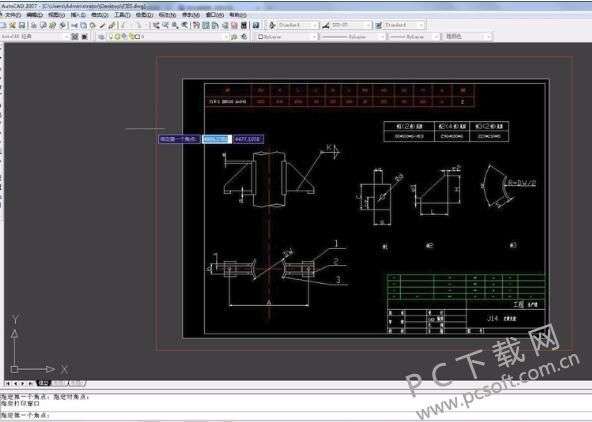The width and height of the screenshot is (592, 422).
Task: Expand the layer list dropdown arrow
Action: 227,37
